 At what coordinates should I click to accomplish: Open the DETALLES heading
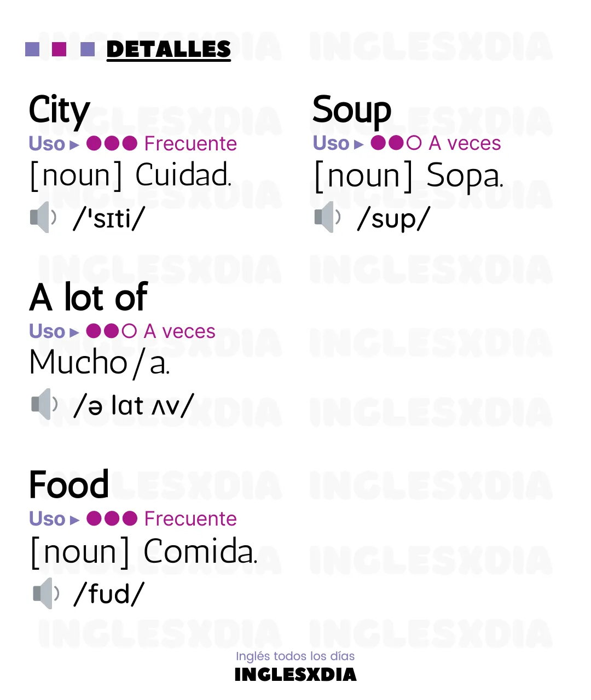[169, 50]
